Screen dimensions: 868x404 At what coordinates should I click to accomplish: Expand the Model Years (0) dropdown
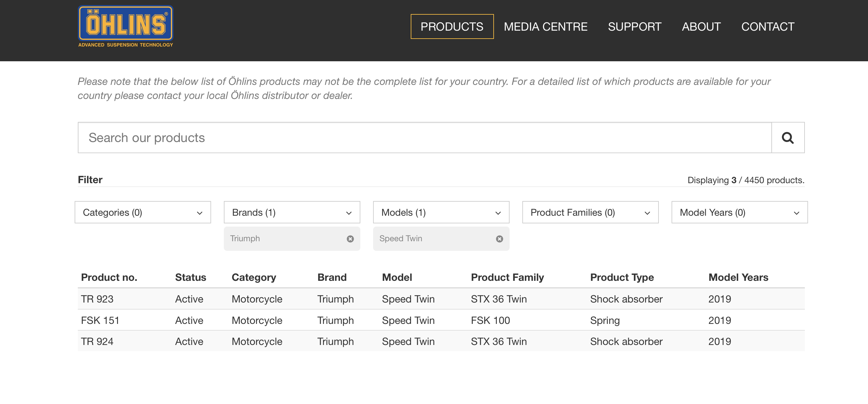tap(739, 213)
